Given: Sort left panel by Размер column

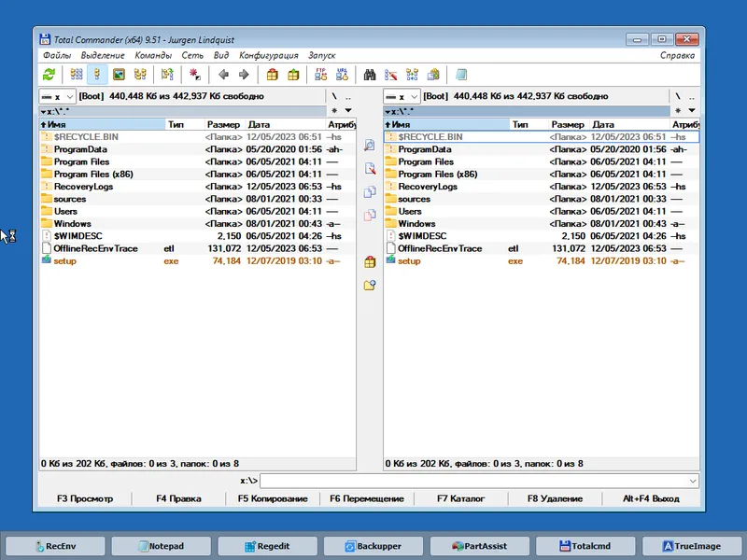Looking at the screenshot, I should click(224, 124).
